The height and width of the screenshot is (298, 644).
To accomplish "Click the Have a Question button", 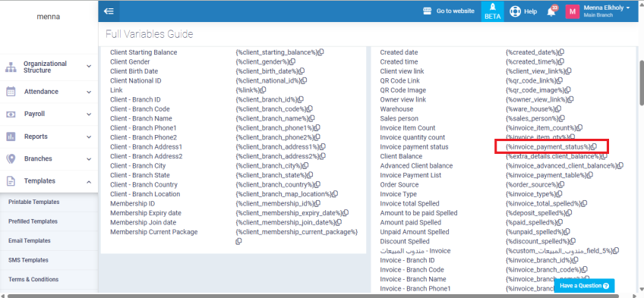I will pyautogui.click(x=584, y=286).
